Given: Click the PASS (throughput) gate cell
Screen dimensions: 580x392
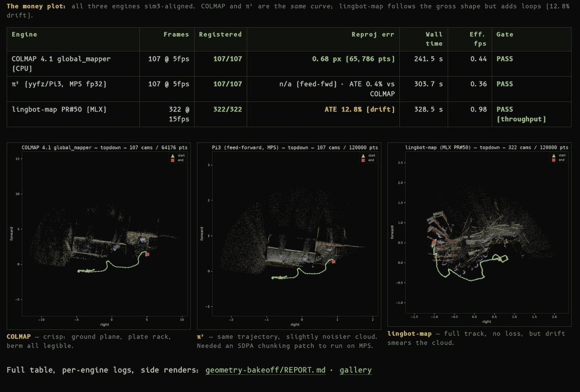Looking at the screenshot, I should point(521,115).
